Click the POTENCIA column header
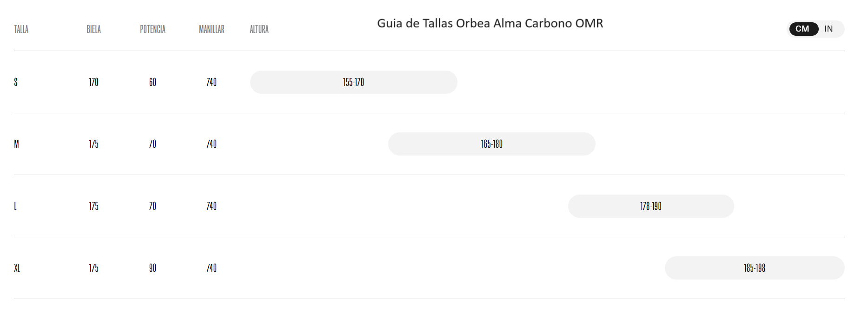This screenshot has width=868, height=313. pyautogui.click(x=152, y=29)
